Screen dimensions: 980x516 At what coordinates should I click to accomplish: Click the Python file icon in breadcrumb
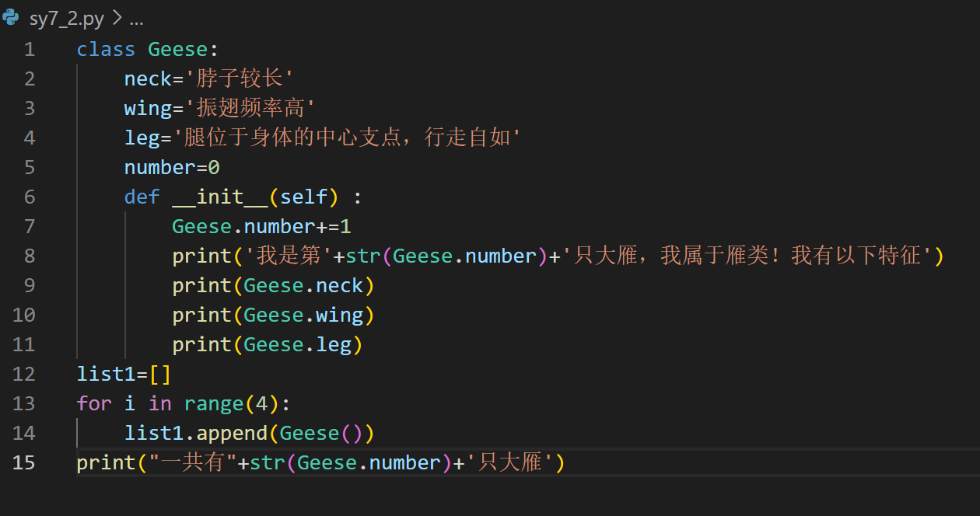point(11,18)
